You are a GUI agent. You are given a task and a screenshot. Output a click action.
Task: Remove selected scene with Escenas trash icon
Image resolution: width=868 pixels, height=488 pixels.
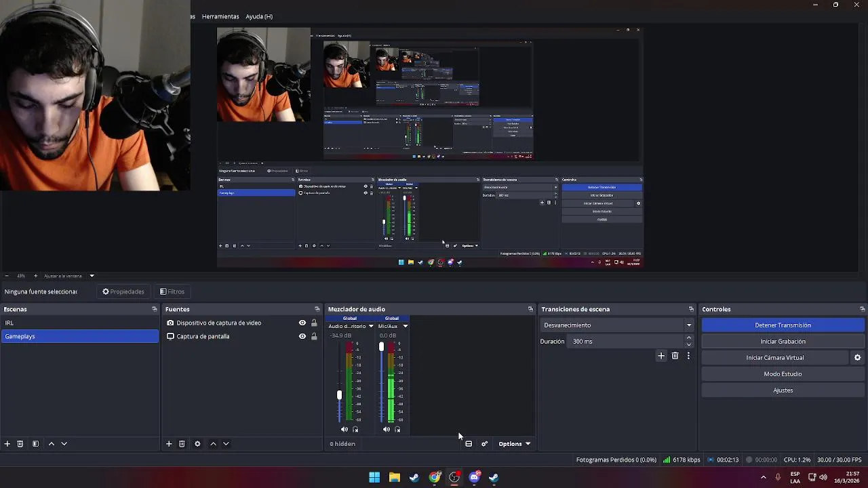(x=20, y=444)
